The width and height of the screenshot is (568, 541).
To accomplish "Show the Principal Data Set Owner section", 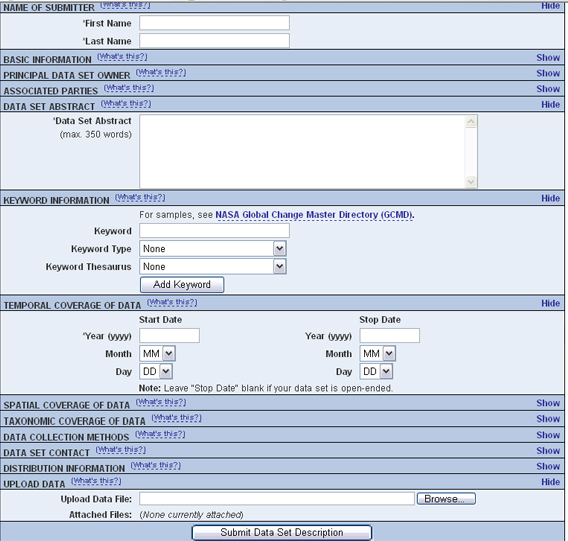I will click(548, 73).
